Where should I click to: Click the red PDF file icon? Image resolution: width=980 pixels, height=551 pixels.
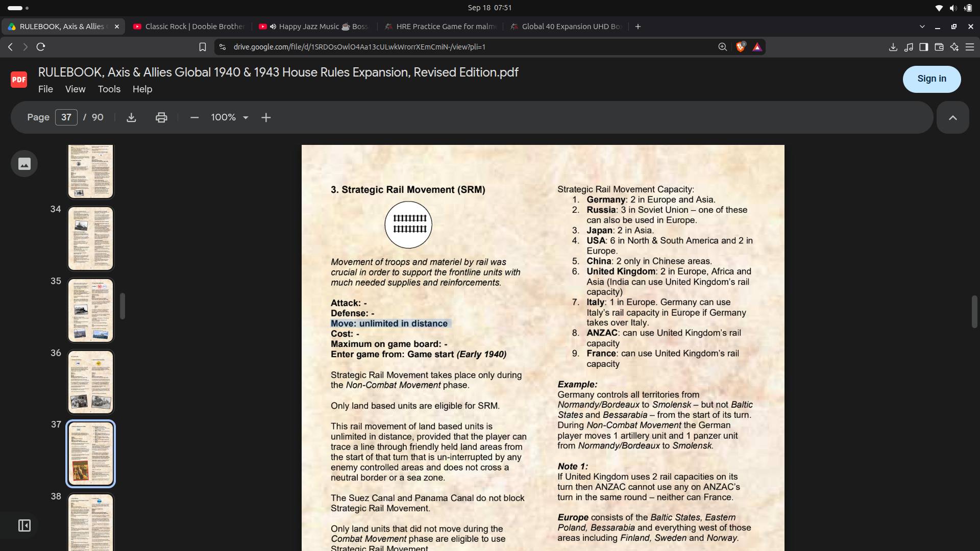pos(19,80)
